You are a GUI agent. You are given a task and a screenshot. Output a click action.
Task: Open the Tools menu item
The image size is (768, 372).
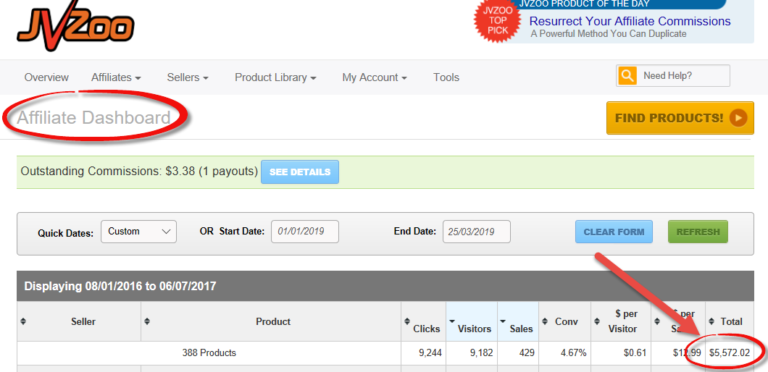[446, 77]
